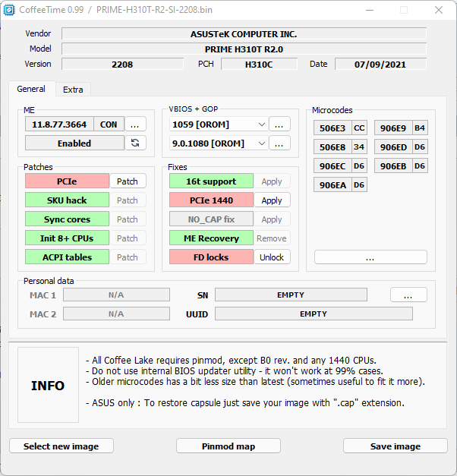Viewport: 457px width, 476px height.
Task: Click microcode 506E8 entry
Action: (x=333, y=147)
